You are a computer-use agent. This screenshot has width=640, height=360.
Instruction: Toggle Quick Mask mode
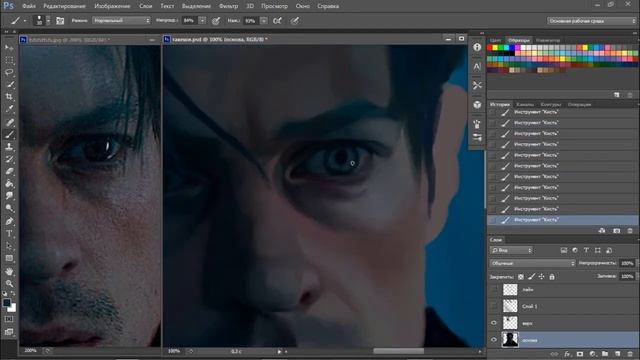[x=9, y=319]
